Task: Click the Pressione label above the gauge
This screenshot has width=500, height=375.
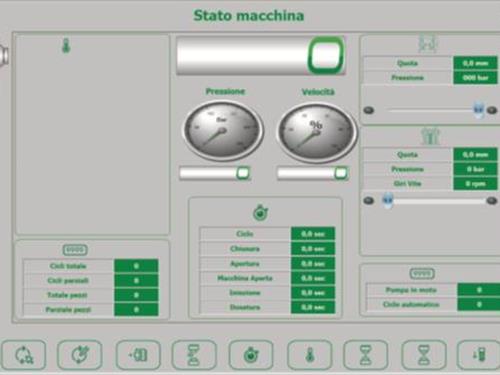Action: pos(225,91)
